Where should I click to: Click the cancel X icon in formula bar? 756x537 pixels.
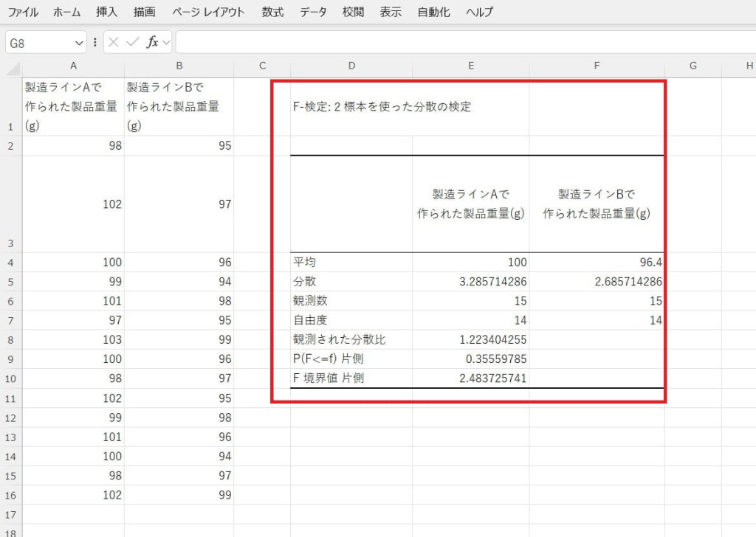point(113,43)
